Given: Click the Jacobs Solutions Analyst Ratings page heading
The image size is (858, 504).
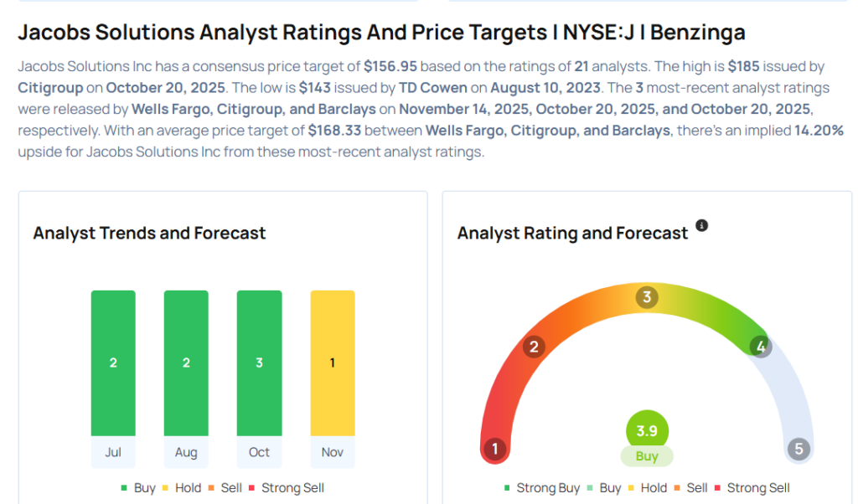Looking at the screenshot, I should coord(381,33).
